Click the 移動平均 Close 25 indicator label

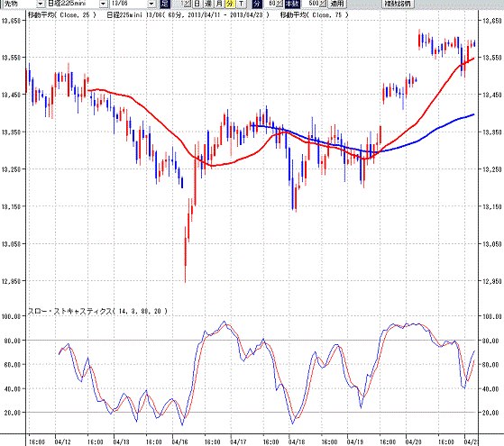[61, 14]
